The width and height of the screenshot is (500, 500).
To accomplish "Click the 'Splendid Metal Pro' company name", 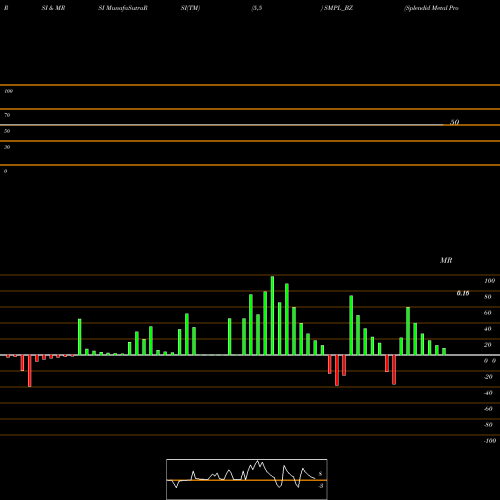I will tap(431, 8).
